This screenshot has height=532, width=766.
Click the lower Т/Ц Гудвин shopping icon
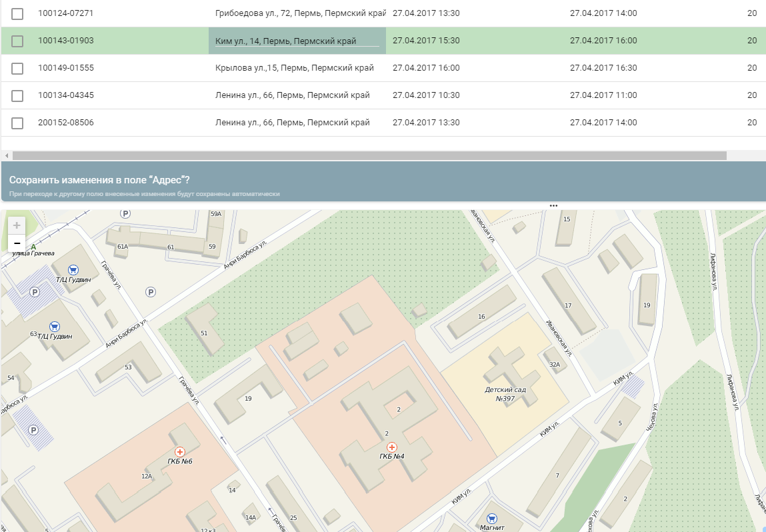coord(55,327)
